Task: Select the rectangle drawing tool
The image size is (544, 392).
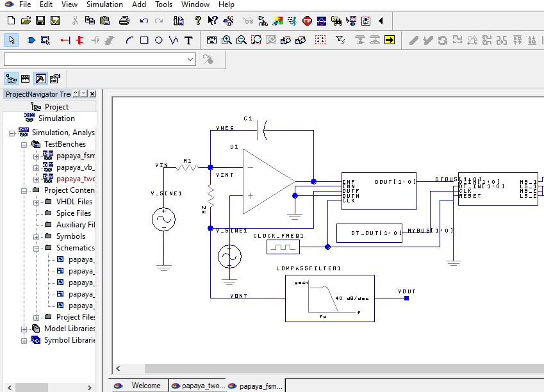Action: 144,40
